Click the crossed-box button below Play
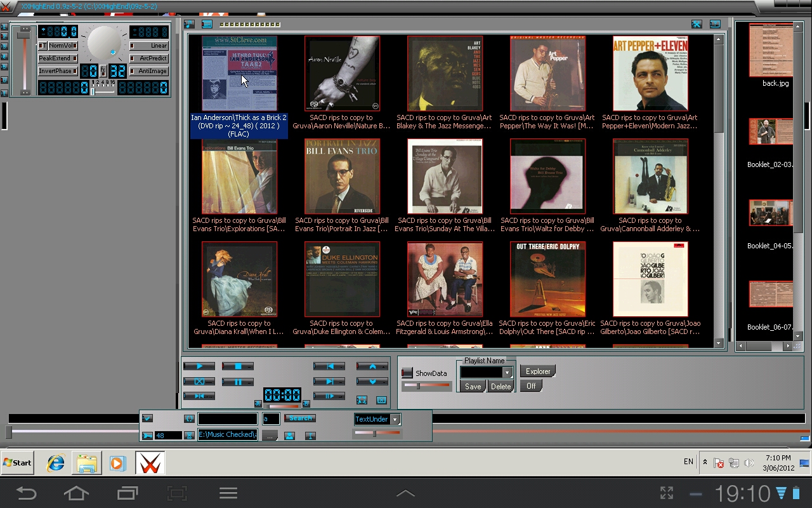This screenshot has width=812, height=508. pos(199,382)
